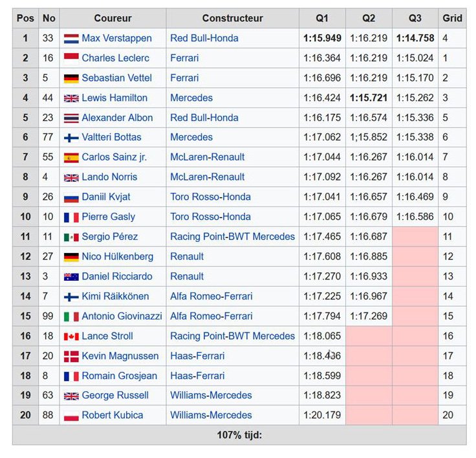This screenshot has height=458, width=476.
Task: Open Haas-Ferrari link in Magnussen's row
Action: coord(197,356)
